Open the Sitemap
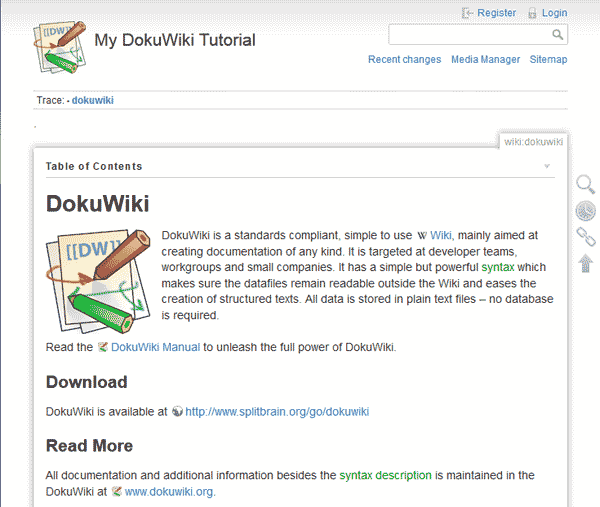600x507 pixels. pyautogui.click(x=548, y=60)
